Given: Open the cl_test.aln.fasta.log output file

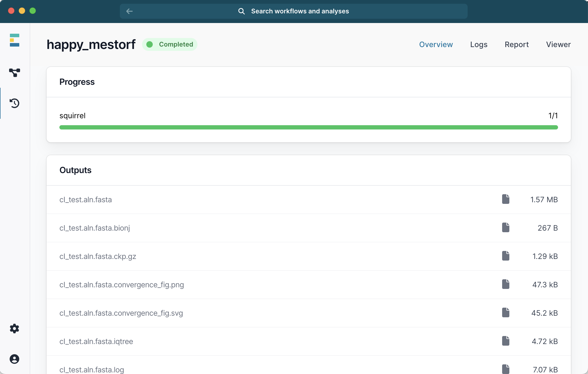Looking at the screenshot, I should click(92, 369).
